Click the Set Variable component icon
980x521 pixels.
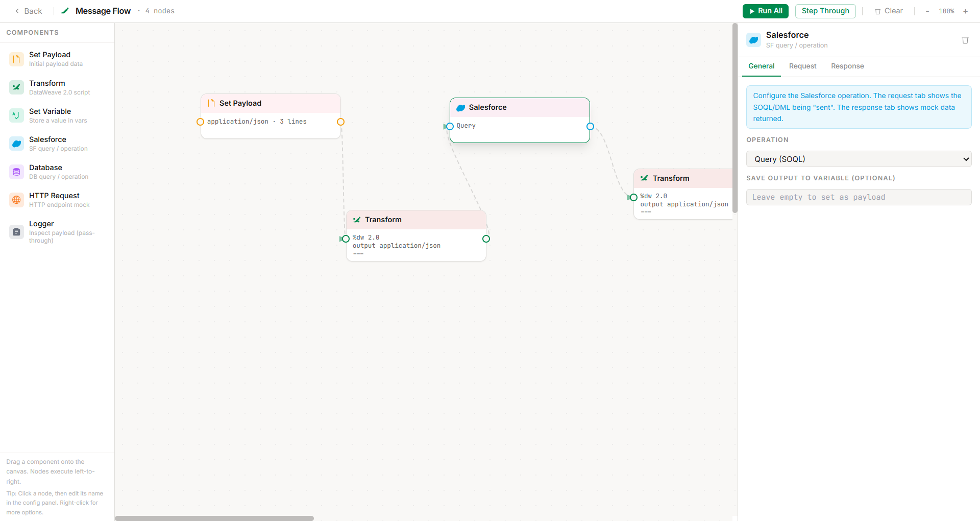16,115
